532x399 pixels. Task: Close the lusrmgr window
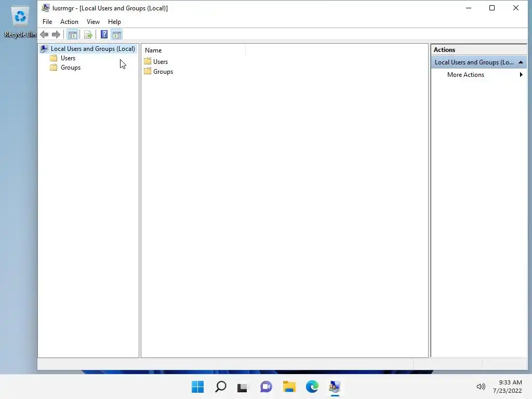click(516, 8)
